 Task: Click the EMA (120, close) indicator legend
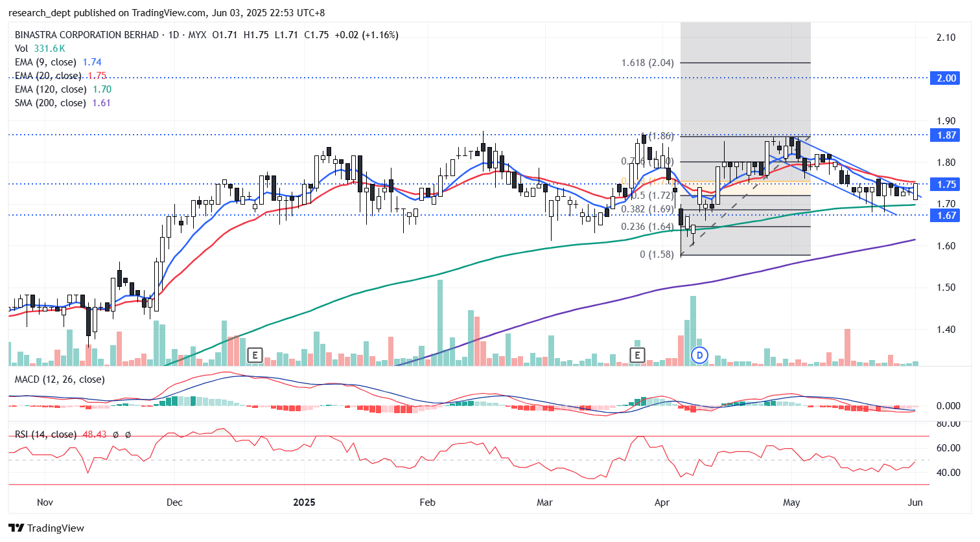tap(64, 89)
